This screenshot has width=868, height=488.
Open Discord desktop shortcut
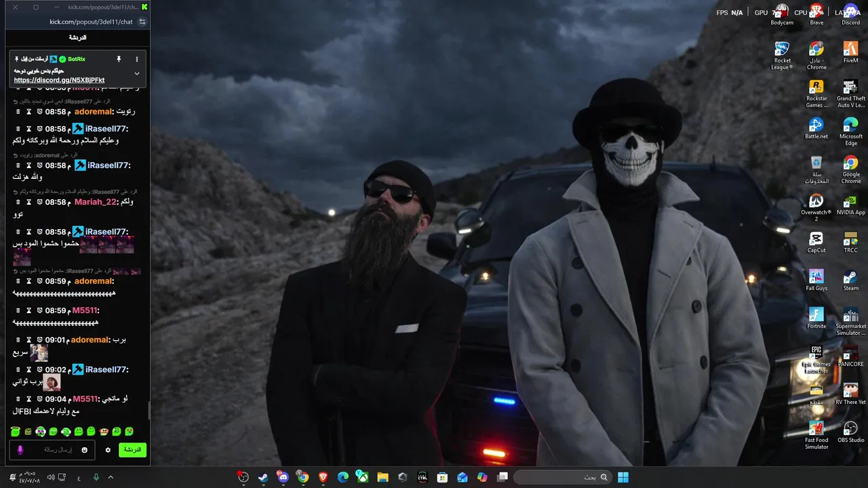[850, 14]
